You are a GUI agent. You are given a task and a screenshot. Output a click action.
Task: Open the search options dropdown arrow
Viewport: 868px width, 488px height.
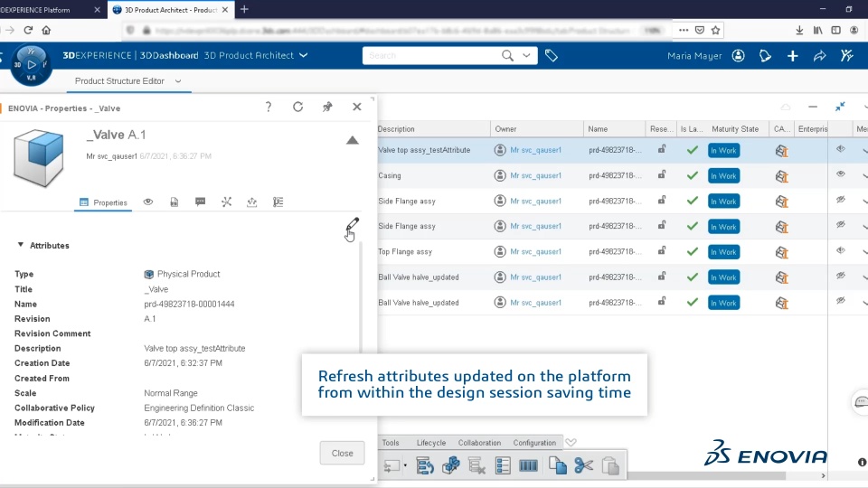point(527,56)
